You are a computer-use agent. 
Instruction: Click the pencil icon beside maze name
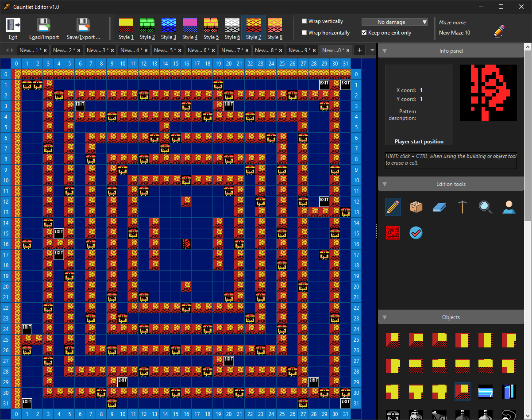(x=499, y=31)
